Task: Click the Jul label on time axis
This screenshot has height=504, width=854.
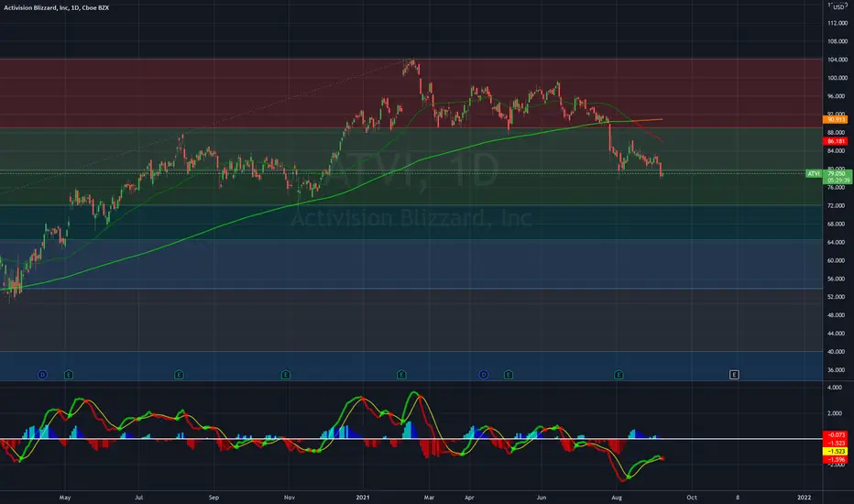Action: coord(139,498)
